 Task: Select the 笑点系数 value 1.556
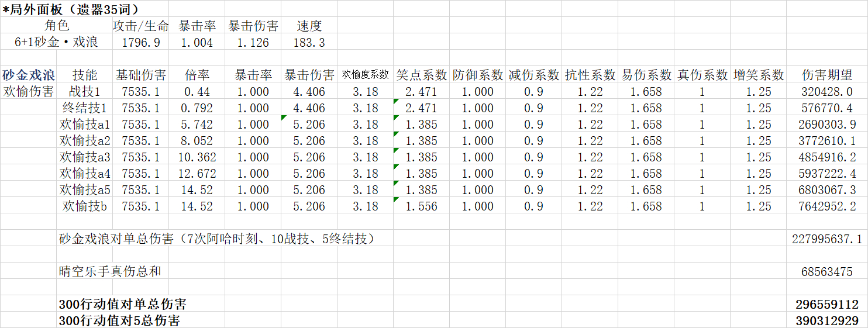tap(421, 206)
